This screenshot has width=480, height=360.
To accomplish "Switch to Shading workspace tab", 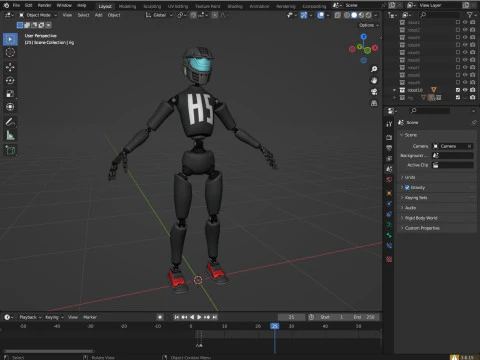I will click(235, 6).
